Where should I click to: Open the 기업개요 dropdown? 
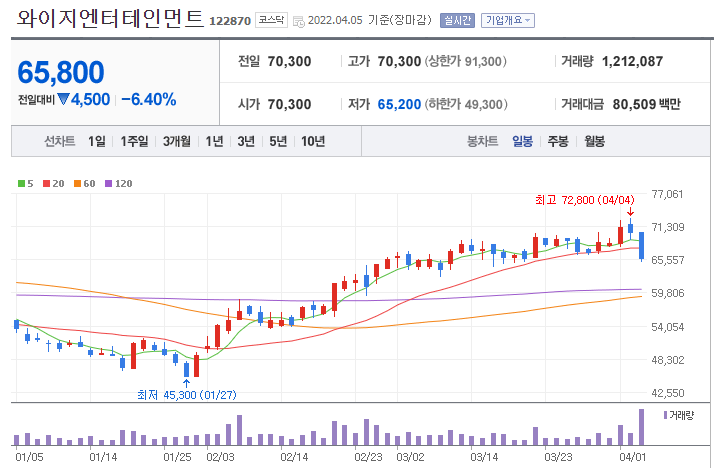508,20
